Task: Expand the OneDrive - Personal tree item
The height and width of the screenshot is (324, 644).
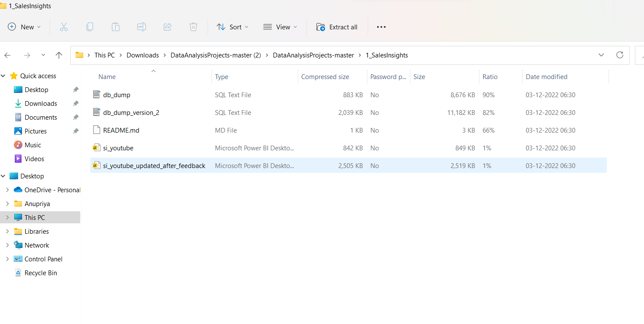Action: pos(8,190)
